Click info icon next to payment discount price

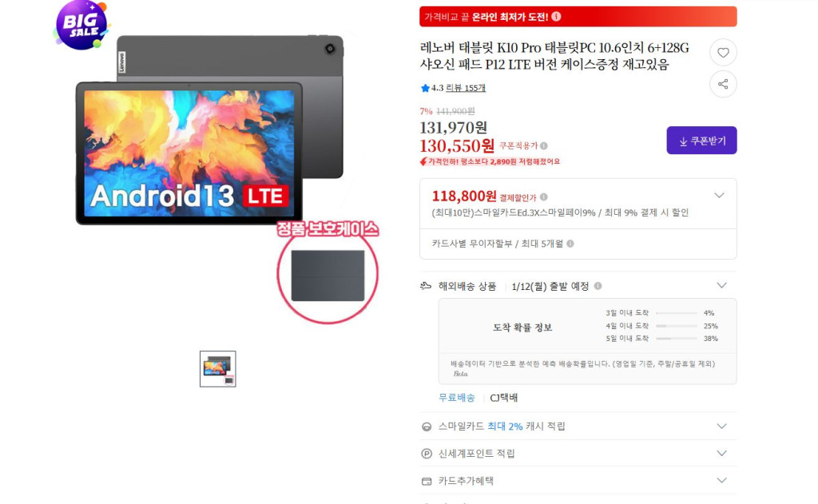tap(544, 197)
